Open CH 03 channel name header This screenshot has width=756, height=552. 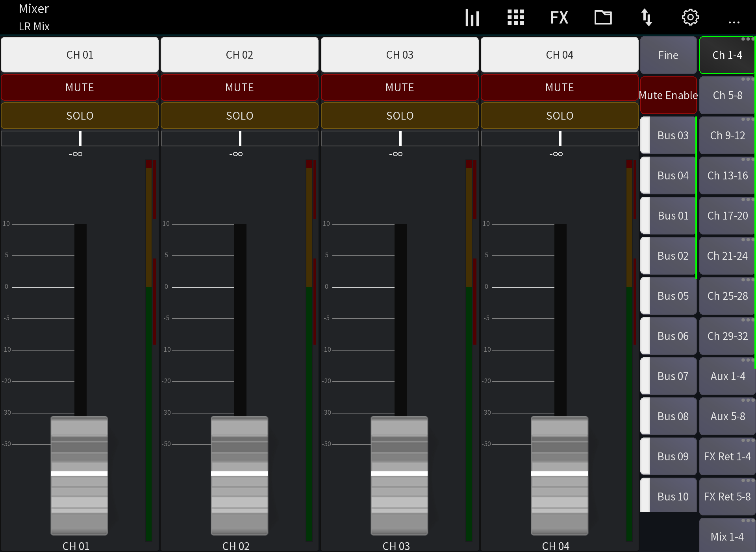pyautogui.click(x=400, y=55)
